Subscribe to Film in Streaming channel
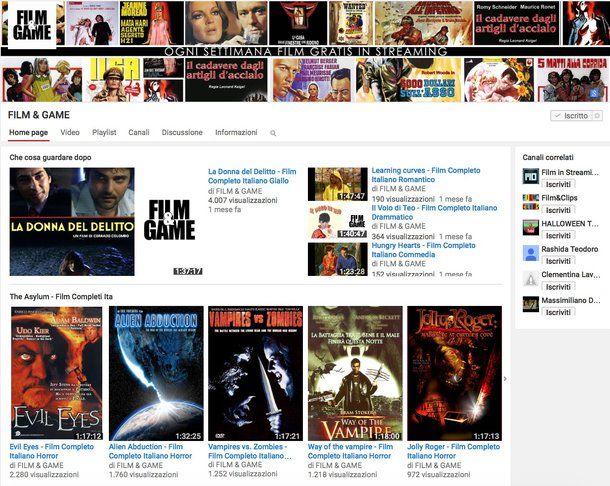This screenshot has height=486, width=610. coord(558,184)
